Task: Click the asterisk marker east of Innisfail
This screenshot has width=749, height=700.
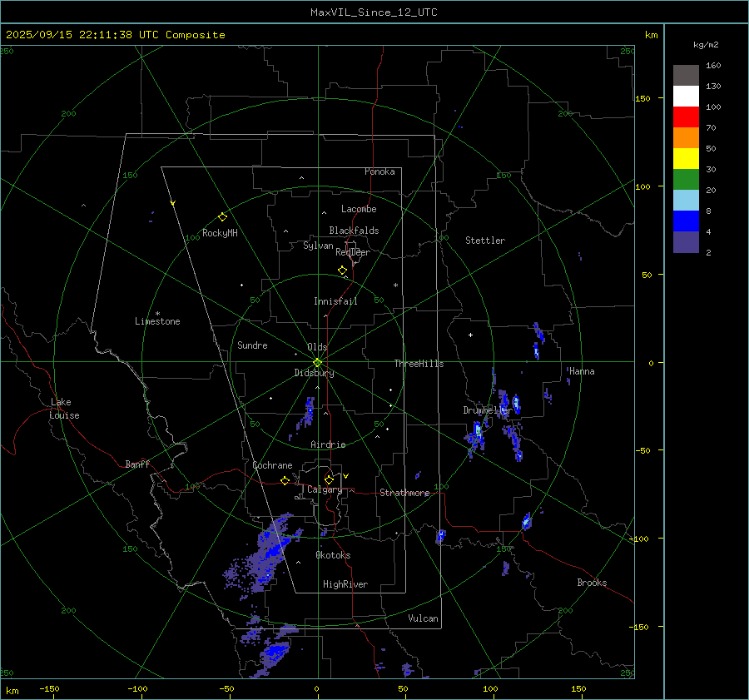Action: click(395, 285)
